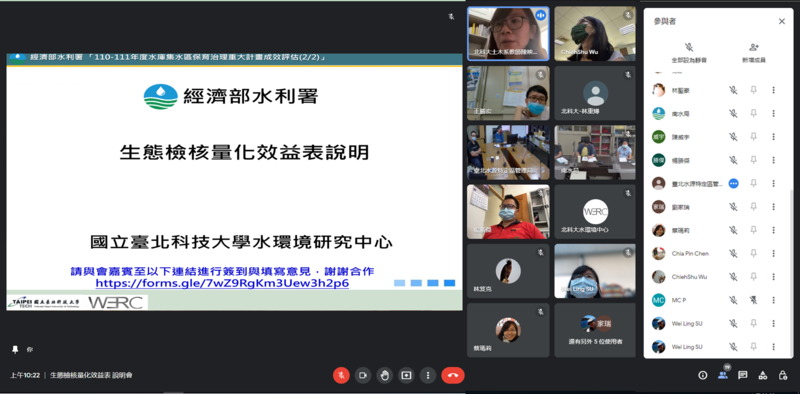Mute participant MC P in the list

point(733,300)
